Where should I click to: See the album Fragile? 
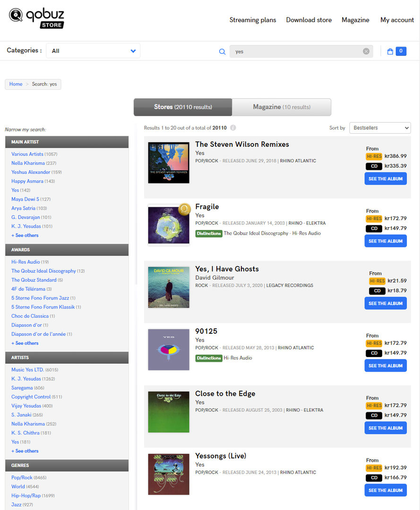(x=386, y=241)
